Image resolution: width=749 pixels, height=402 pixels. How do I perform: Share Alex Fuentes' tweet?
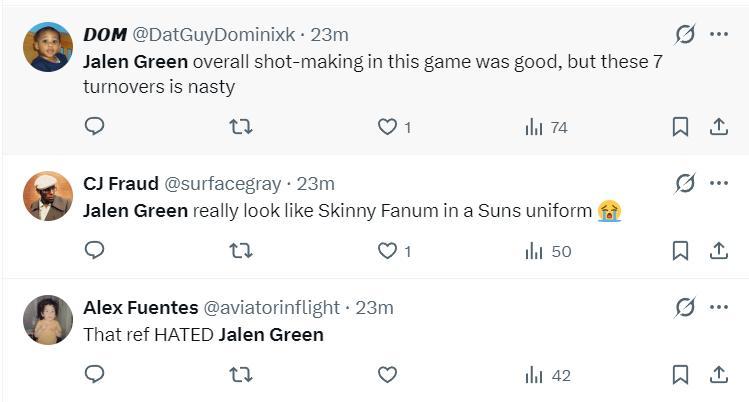718,375
